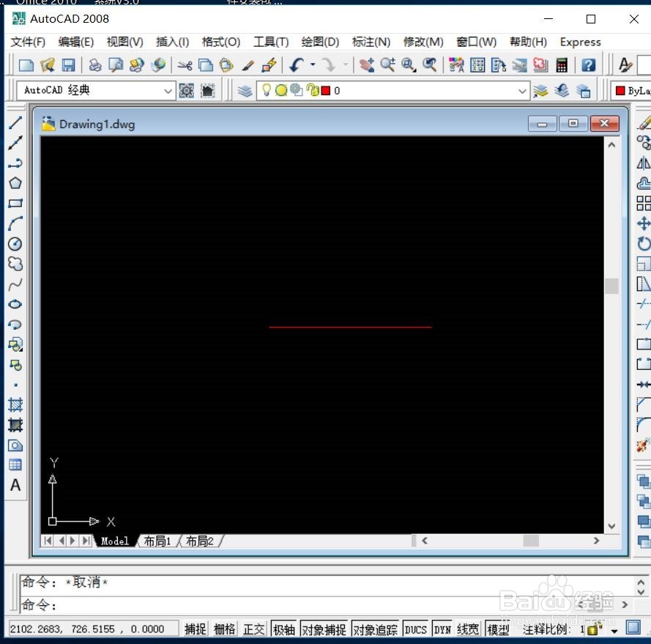Expand the layer list dropdown
This screenshot has height=644, width=651.
pos(522,91)
